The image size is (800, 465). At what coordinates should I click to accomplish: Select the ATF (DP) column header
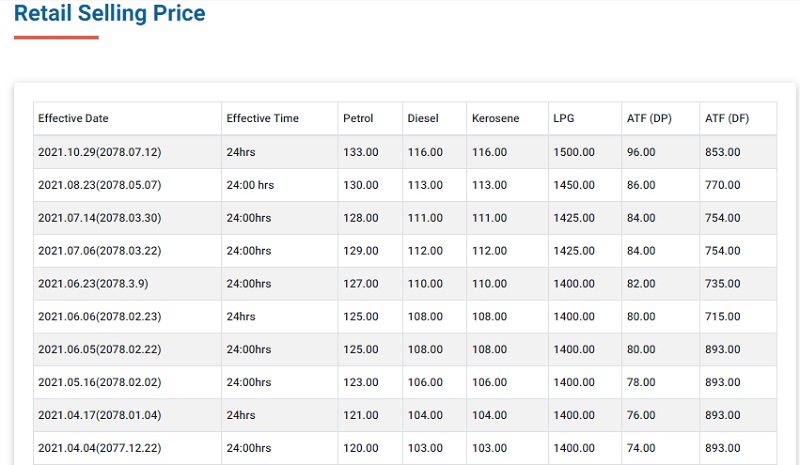[649, 118]
